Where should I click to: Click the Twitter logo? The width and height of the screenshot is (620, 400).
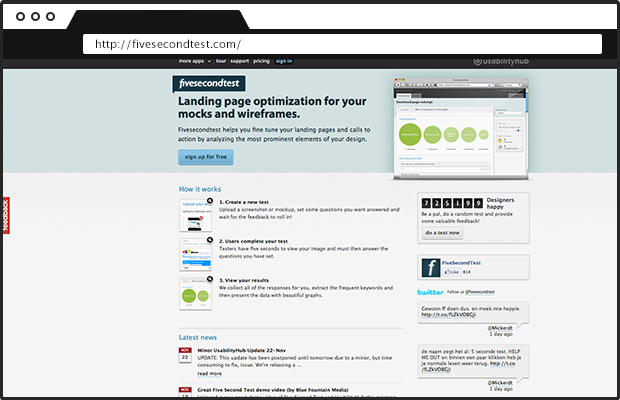click(x=430, y=292)
